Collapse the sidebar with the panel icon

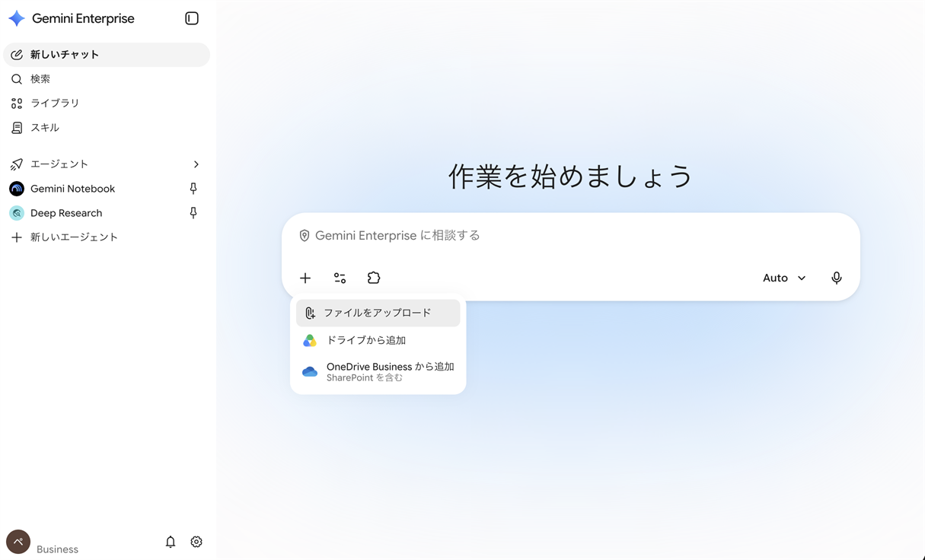pyautogui.click(x=192, y=18)
